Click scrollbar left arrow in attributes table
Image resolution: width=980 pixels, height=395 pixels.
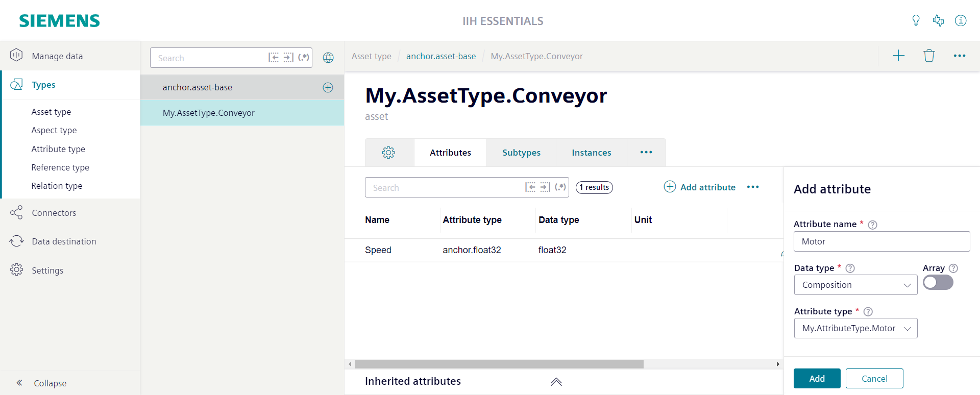click(x=350, y=364)
